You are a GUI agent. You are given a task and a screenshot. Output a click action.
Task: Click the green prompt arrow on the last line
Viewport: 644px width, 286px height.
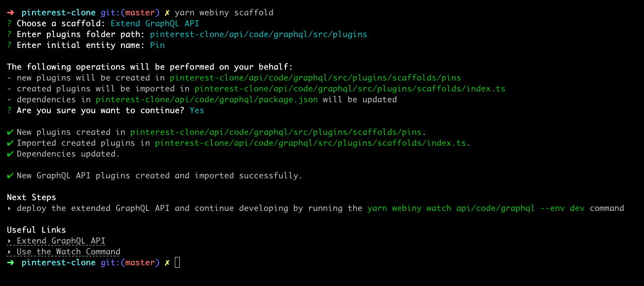pos(10,262)
